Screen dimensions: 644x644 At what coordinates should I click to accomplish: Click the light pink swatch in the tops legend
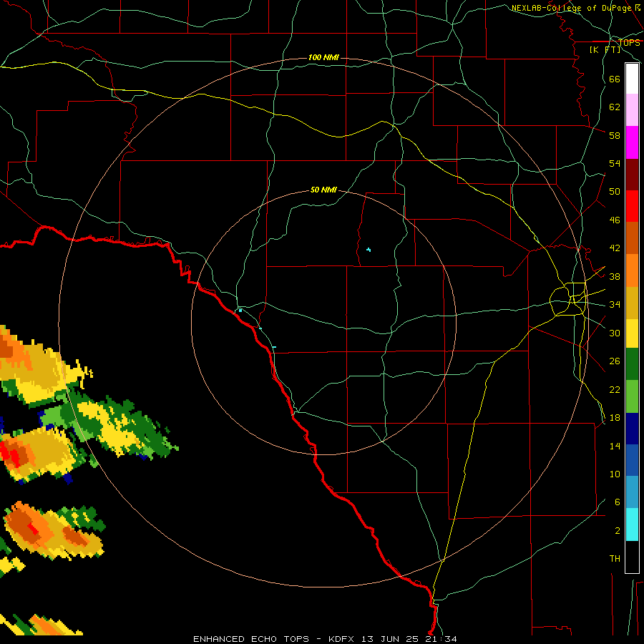pos(632,110)
